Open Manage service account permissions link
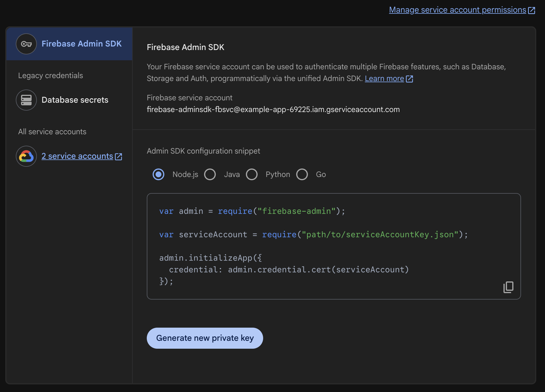 (458, 10)
